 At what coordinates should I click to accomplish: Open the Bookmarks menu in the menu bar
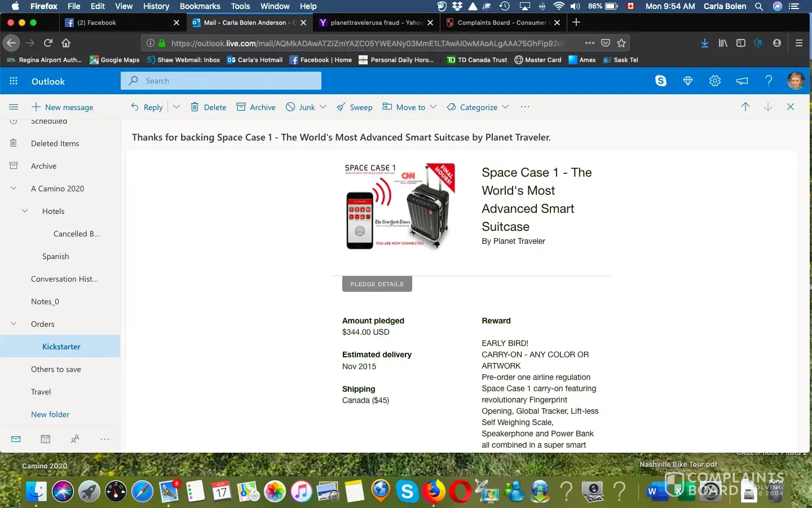click(200, 6)
